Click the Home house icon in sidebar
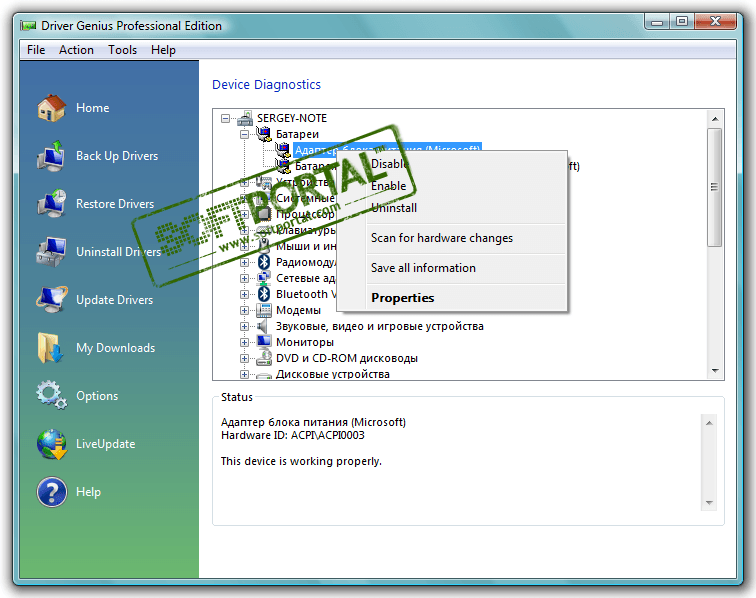 click(51, 108)
